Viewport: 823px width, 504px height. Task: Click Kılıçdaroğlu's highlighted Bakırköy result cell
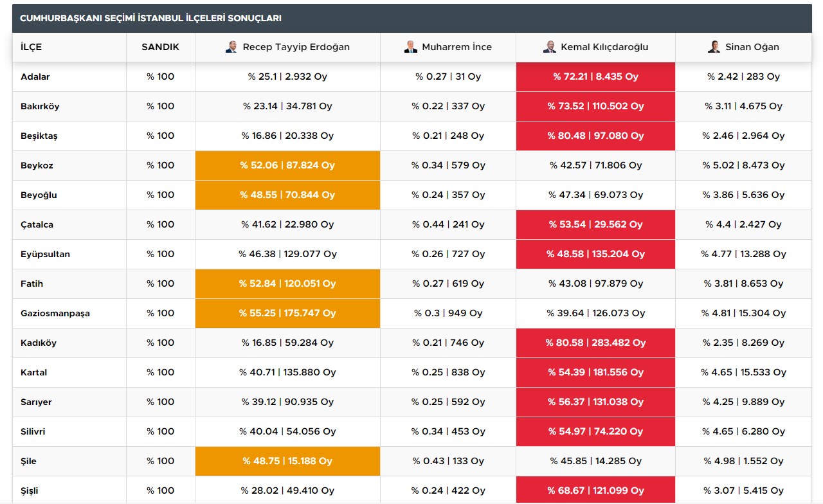595,106
